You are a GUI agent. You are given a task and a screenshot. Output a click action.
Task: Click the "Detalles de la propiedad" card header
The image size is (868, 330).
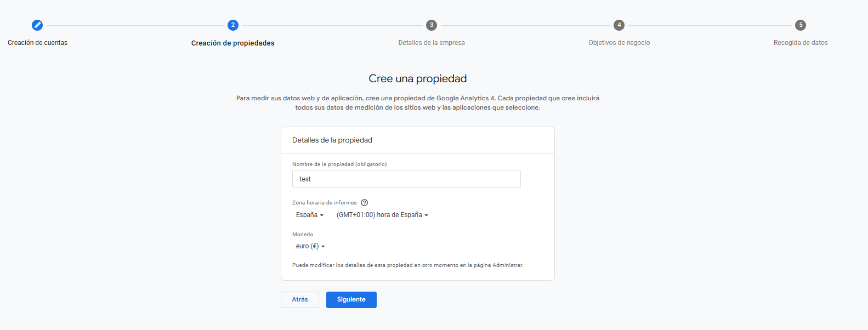pos(332,140)
